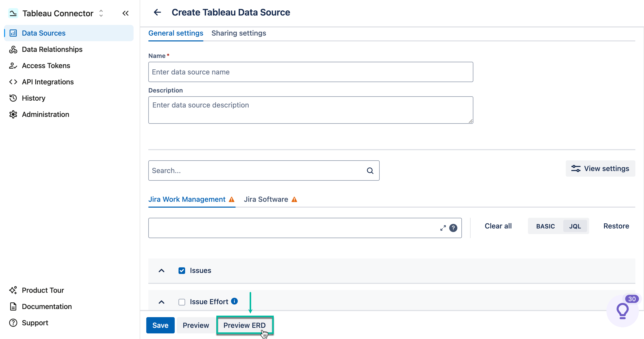This screenshot has width=644, height=339.
Task: Switch to the Sharing settings tab
Action: click(239, 33)
